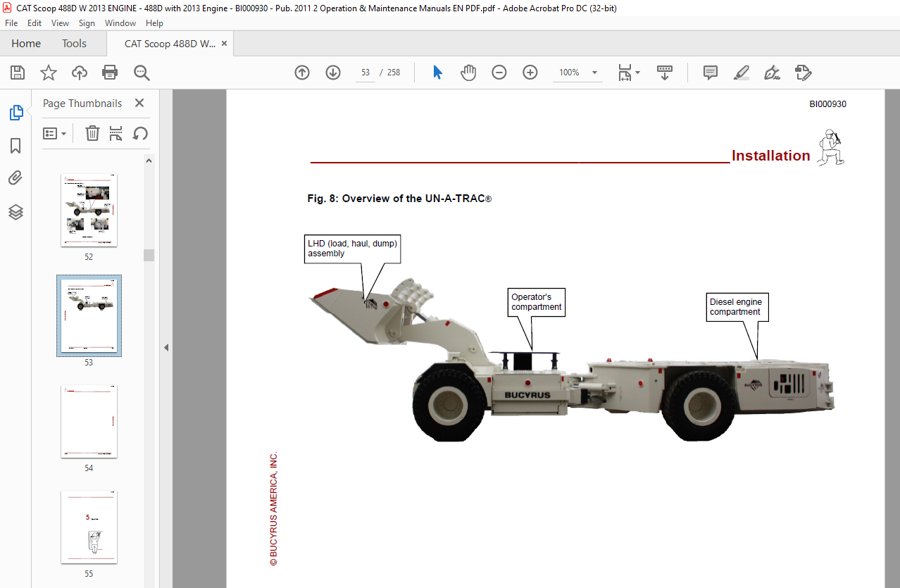Print the document using the printer icon
Image resolution: width=900 pixels, height=588 pixels.
coord(110,73)
